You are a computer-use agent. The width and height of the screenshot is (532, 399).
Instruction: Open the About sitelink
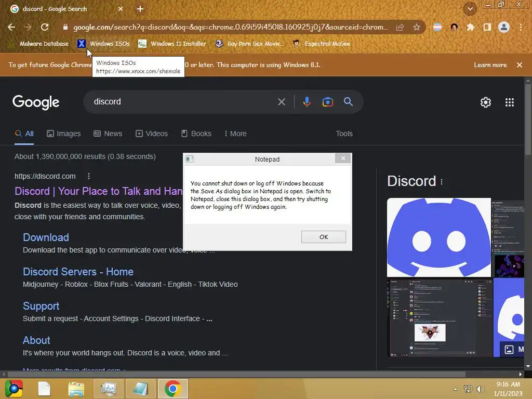(36, 340)
